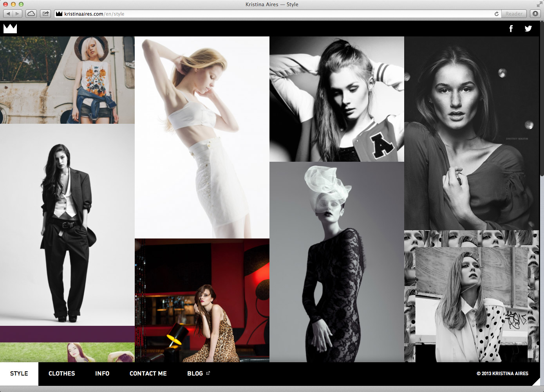The image size is (544, 392).
Task: Open the Downloads button in toolbar
Action: 535,14
